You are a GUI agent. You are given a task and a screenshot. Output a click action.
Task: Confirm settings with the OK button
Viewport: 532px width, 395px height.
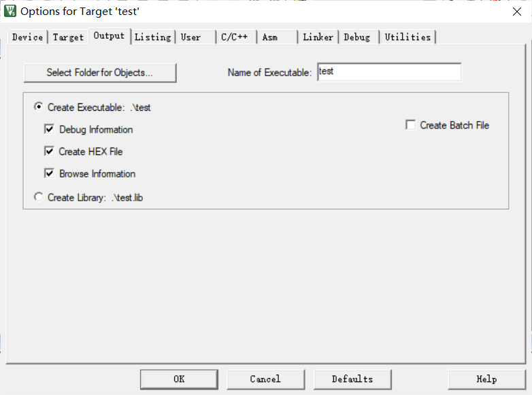(179, 379)
